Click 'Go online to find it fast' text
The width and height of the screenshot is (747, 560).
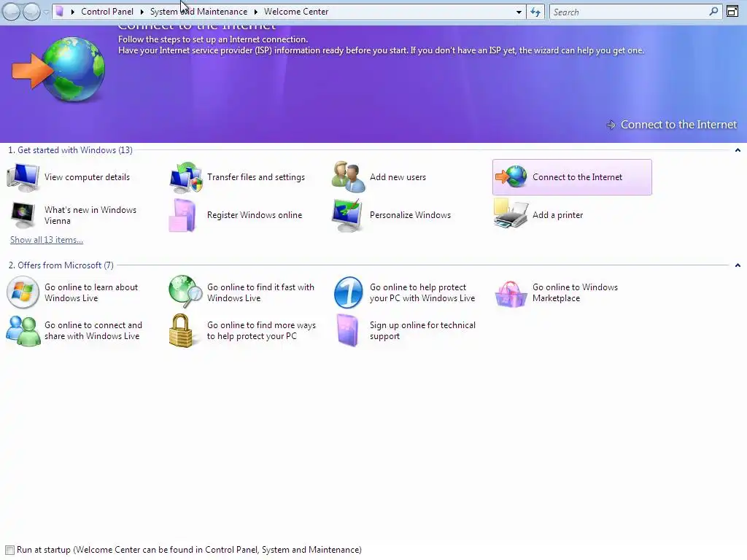pos(260,293)
